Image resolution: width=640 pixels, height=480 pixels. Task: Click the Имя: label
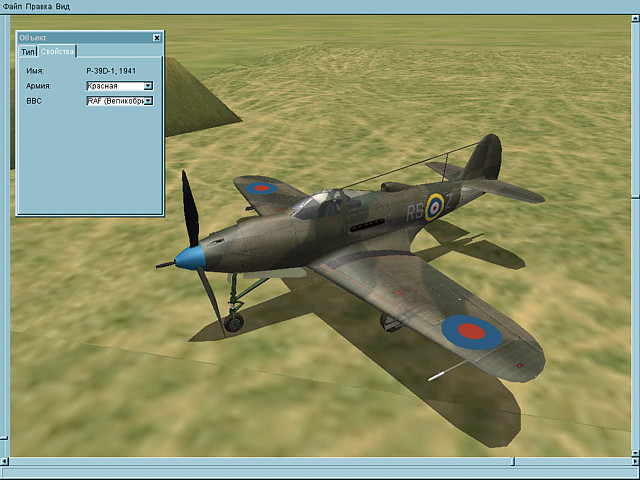coord(35,71)
